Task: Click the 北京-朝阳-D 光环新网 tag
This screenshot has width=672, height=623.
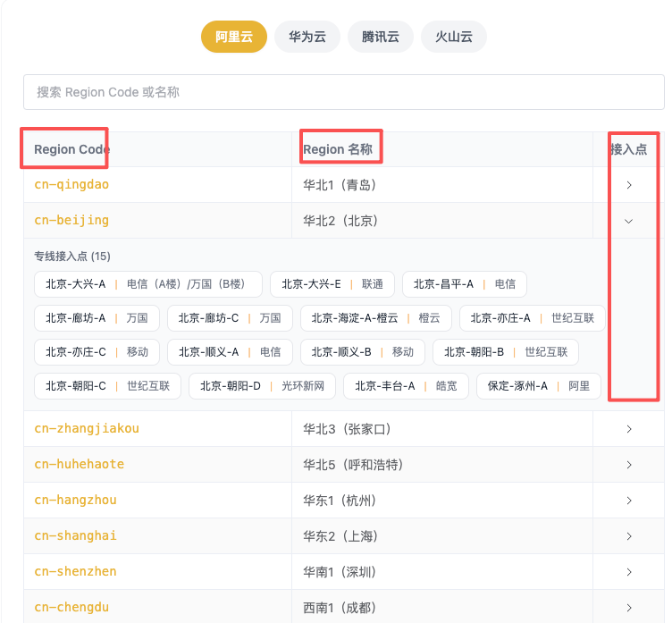Action: click(262, 386)
